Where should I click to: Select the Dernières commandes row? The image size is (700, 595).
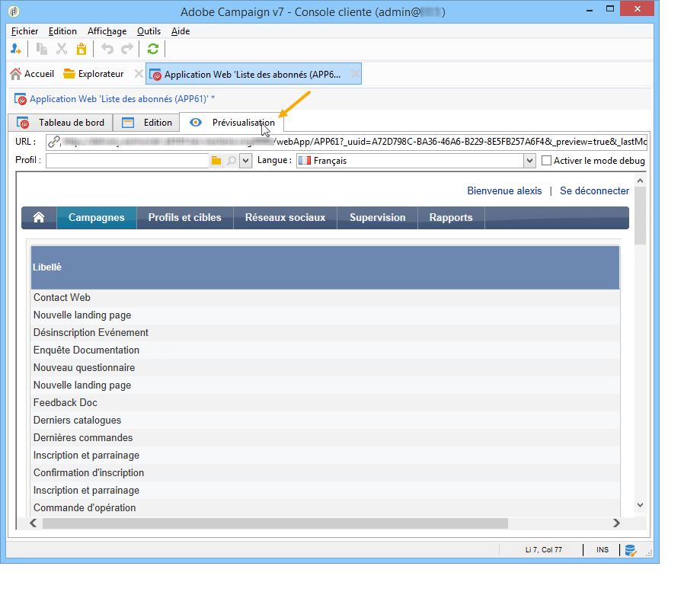pos(325,438)
